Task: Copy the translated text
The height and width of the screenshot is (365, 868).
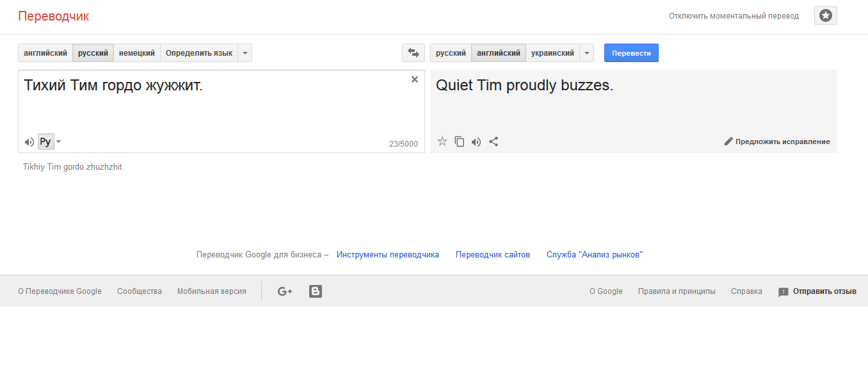Action: pos(459,142)
